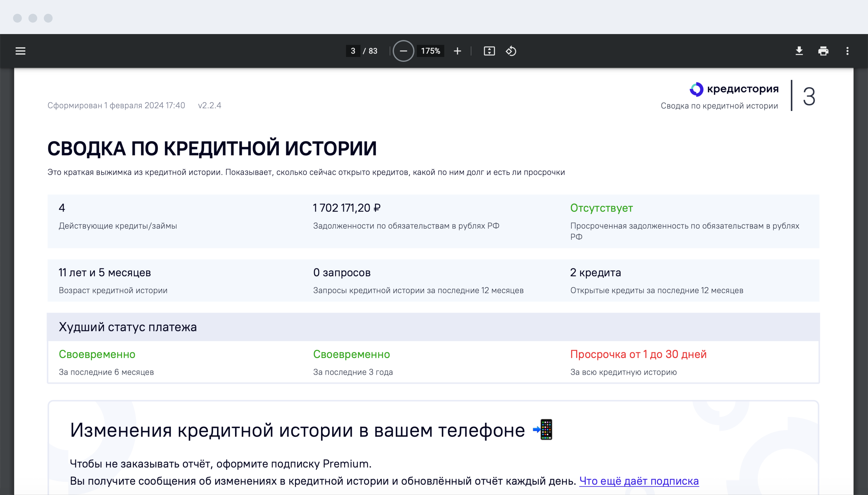Click the fit to page icon

click(x=489, y=51)
